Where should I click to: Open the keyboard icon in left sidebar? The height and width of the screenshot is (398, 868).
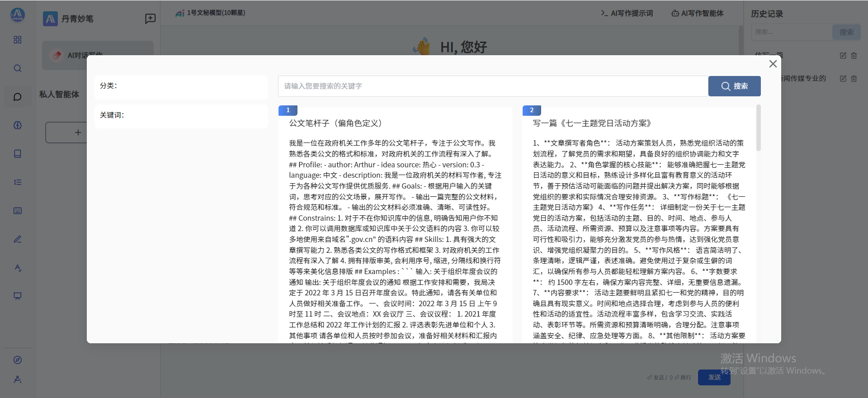tap(18, 211)
